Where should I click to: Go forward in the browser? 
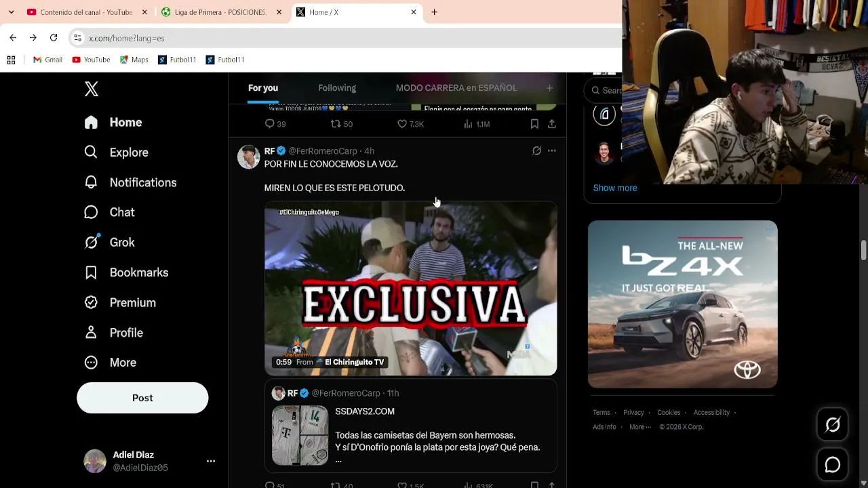pyautogui.click(x=33, y=38)
